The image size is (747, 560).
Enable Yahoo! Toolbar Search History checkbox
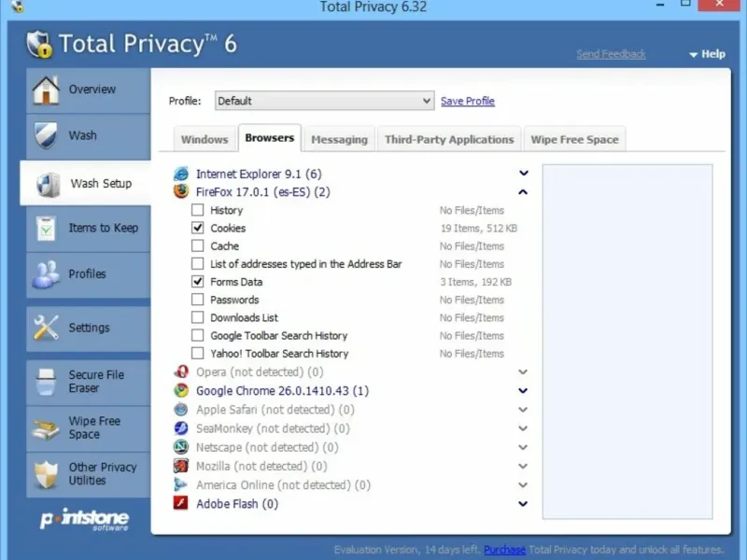pyautogui.click(x=197, y=354)
